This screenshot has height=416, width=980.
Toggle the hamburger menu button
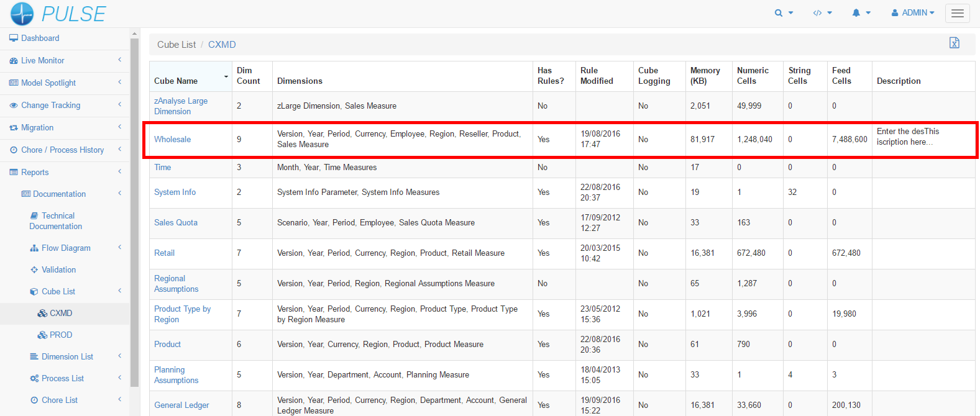[957, 13]
